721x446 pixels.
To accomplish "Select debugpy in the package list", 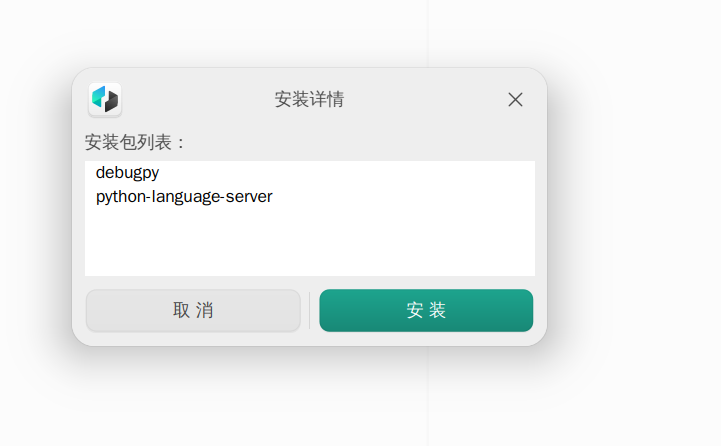I will [x=127, y=173].
